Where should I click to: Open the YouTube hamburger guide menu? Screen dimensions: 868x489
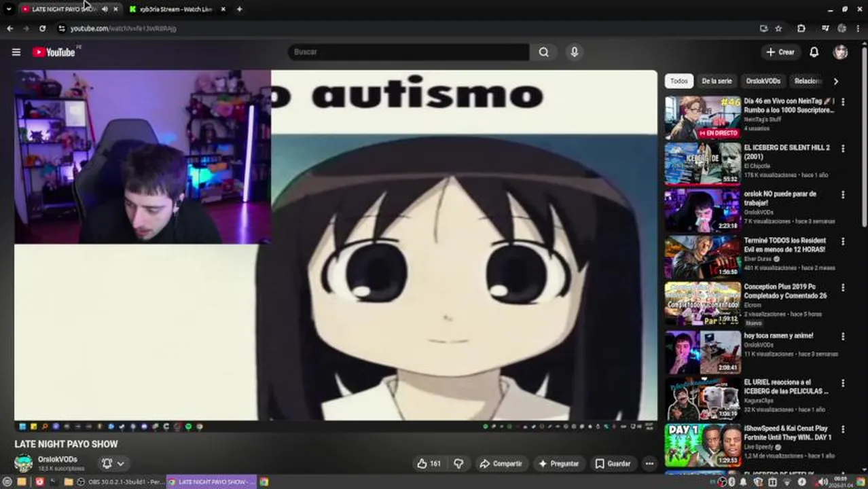click(16, 52)
